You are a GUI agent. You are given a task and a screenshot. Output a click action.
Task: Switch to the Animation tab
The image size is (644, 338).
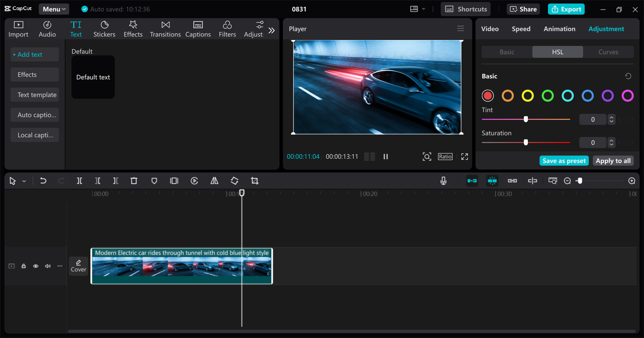[x=559, y=29]
